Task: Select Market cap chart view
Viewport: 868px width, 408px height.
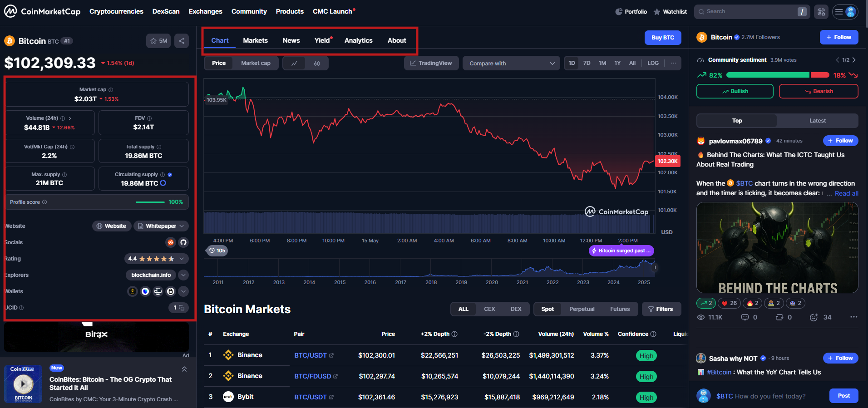Action: click(256, 63)
